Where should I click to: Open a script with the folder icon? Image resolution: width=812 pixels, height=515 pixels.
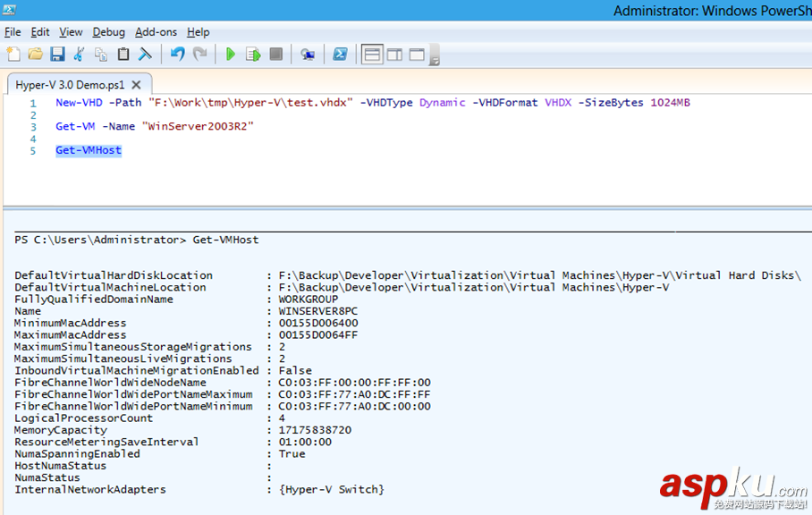pyautogui.click(x=36, y=55)
